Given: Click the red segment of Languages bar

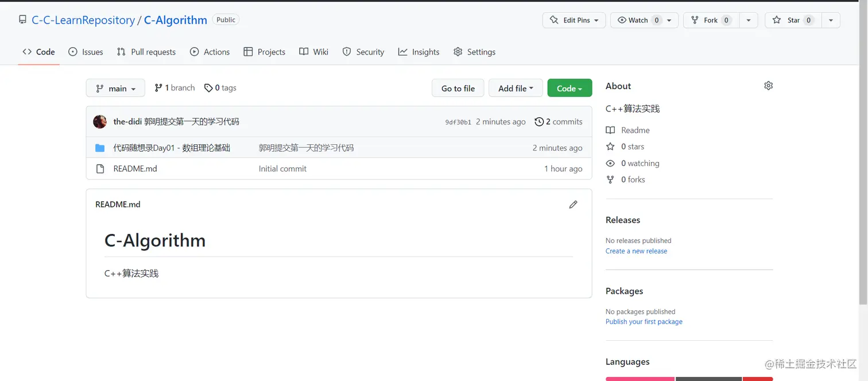Looking at the screenshot, I should coord(758,379).
